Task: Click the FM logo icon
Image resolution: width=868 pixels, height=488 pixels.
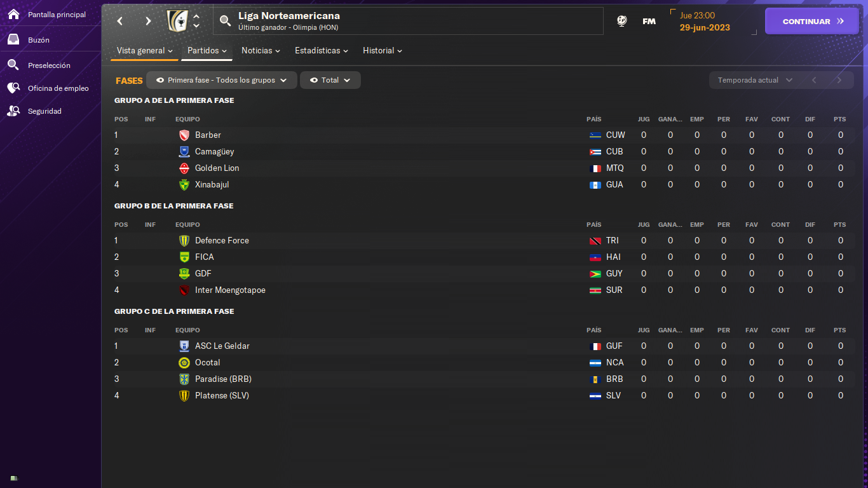Action: [x=649, y=21]
